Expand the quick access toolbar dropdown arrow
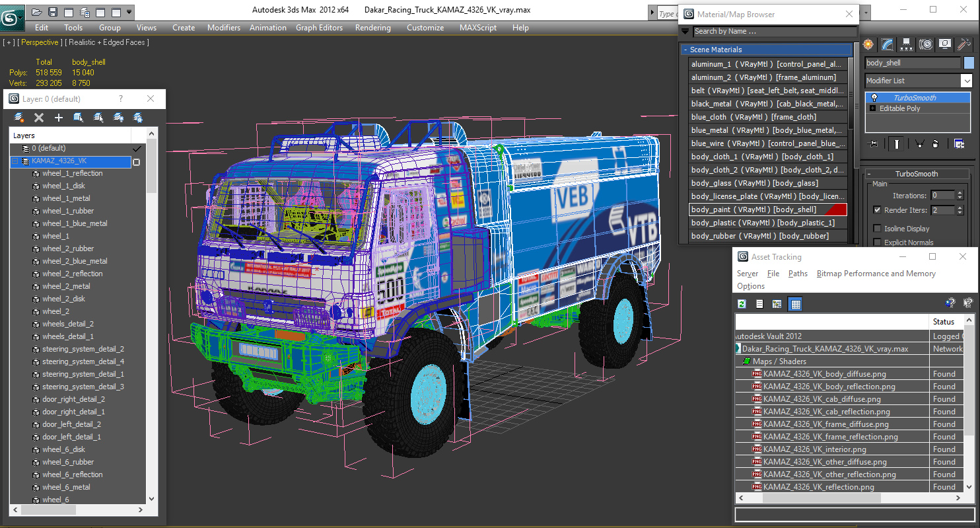This screenshot has height=528, width=980. (x=129, y=12)
